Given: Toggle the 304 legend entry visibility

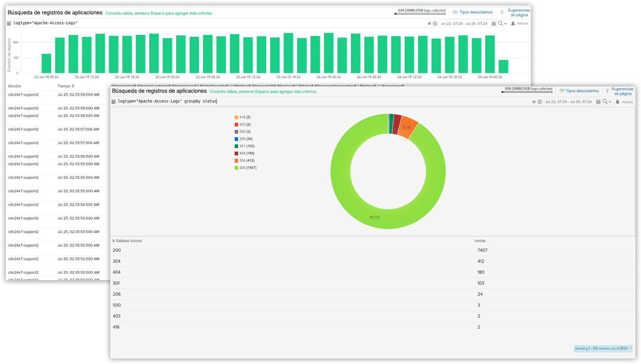Looking at the screenshot, I should click(245, 161).
